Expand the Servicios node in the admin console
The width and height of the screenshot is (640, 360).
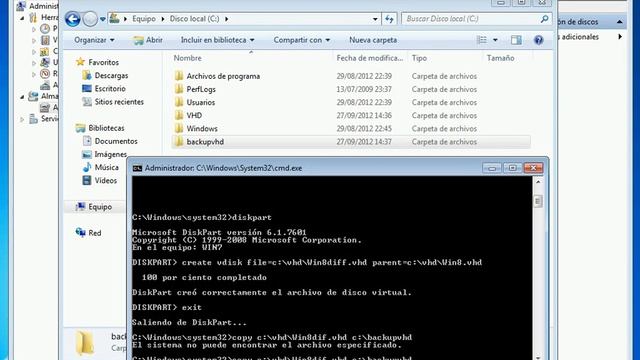tap(22, 119)
